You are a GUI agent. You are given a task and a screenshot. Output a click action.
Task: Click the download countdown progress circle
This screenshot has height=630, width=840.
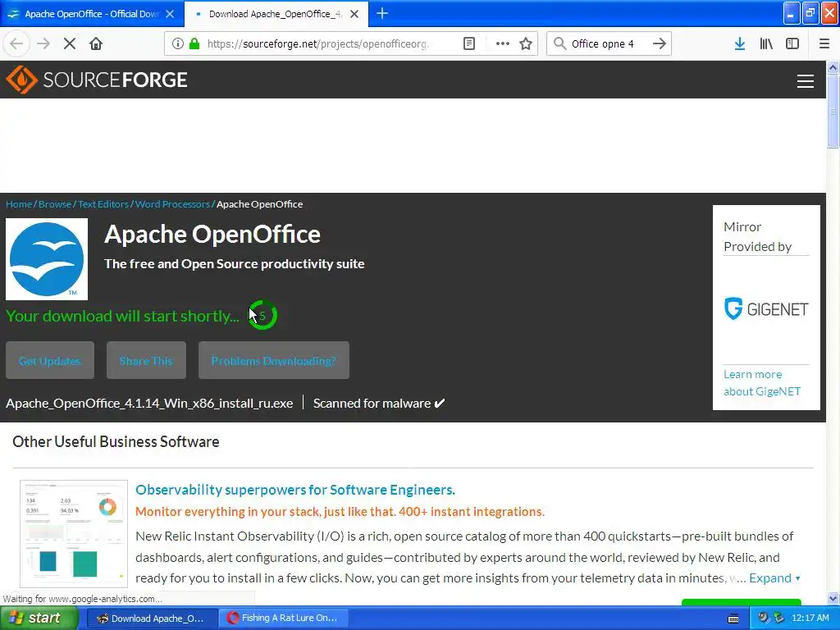262,316
